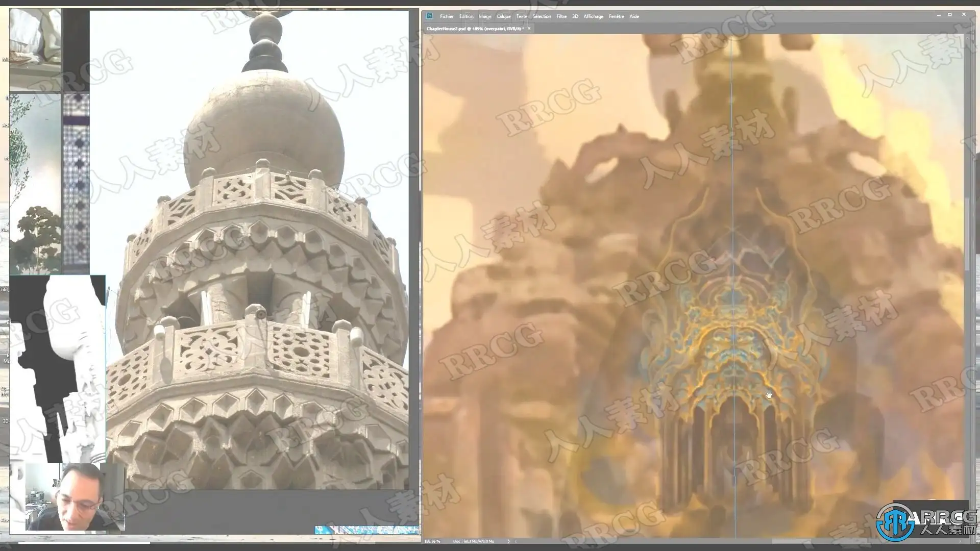Click the Doc size info in status bar
Viewport: 980px width, 551px height.
(x=473, y=541)
